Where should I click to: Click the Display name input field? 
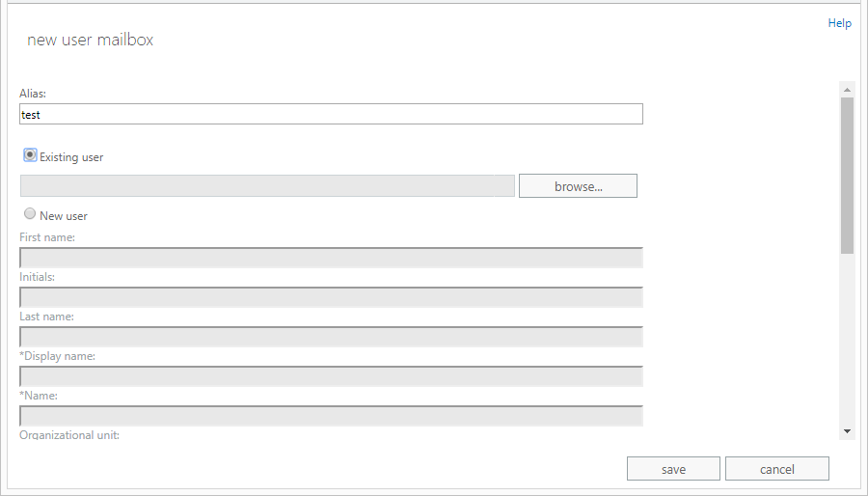click(331, 375)
